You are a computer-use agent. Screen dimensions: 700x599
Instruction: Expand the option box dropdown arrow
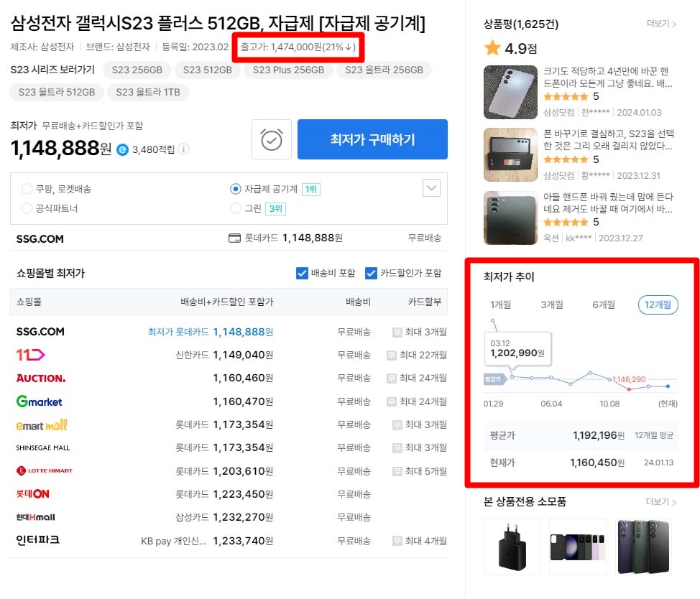click(431, 187)
